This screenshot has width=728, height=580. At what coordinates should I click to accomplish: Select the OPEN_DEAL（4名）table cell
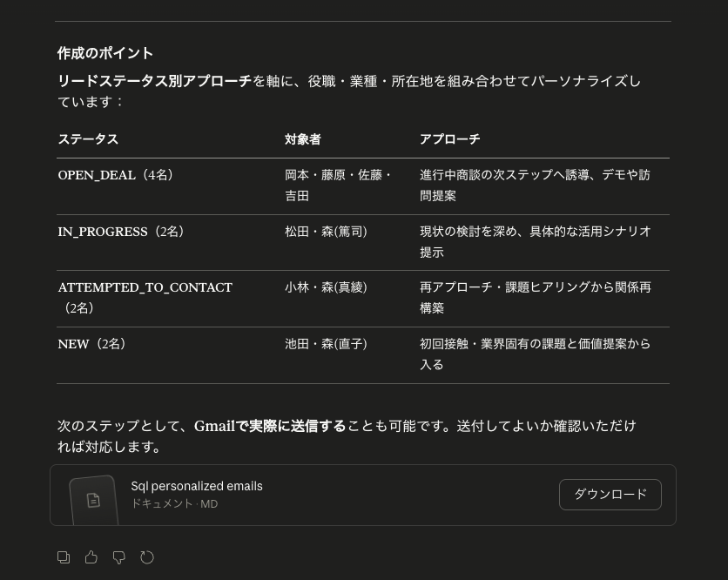click(x=116, y=175)
